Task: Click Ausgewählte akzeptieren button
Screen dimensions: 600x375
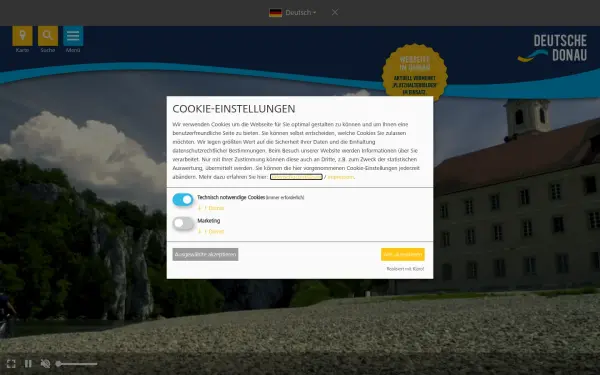Action: (205, 254)
